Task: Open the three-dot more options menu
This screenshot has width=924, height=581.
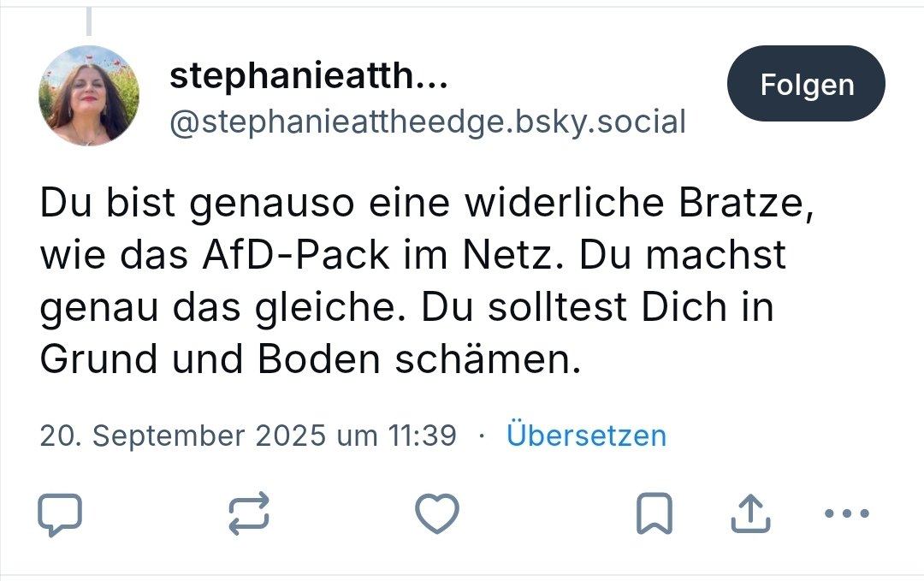Action: point(846,514)
